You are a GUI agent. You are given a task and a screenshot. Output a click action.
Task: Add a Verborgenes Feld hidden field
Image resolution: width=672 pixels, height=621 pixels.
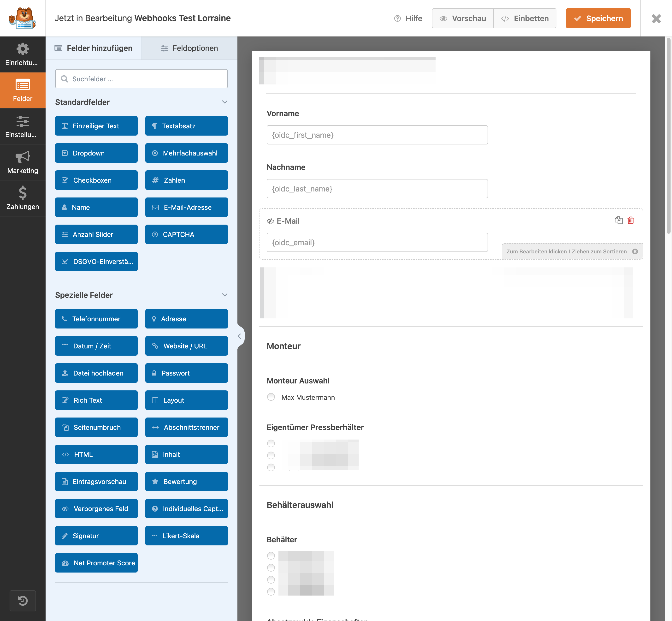96,509
